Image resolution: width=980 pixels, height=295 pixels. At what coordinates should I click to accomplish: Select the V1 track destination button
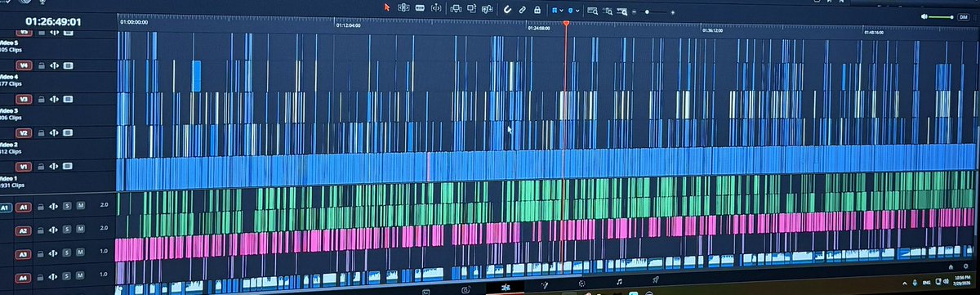click(x=23, y=166)
